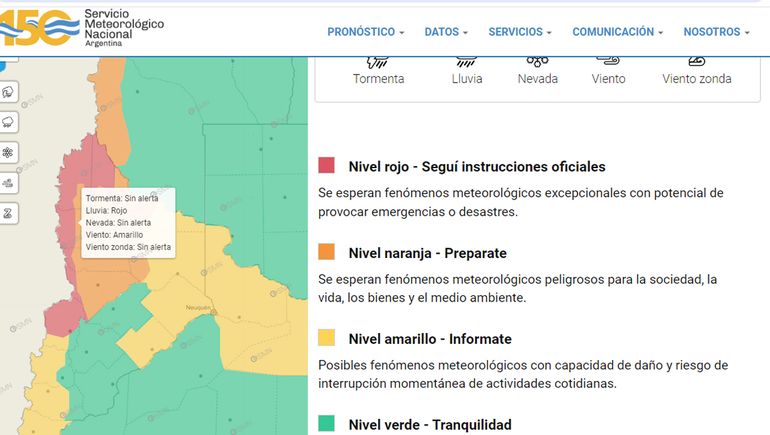Select the snowflake layer button on map sidebar
770x435 pixels.
(x=8, y=153)
